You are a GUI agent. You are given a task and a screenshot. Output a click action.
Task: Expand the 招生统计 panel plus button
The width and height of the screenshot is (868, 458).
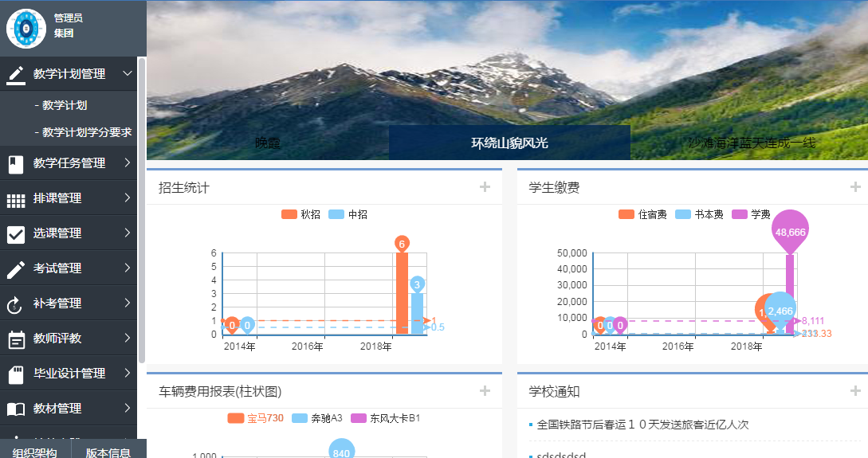pos(485,187)
